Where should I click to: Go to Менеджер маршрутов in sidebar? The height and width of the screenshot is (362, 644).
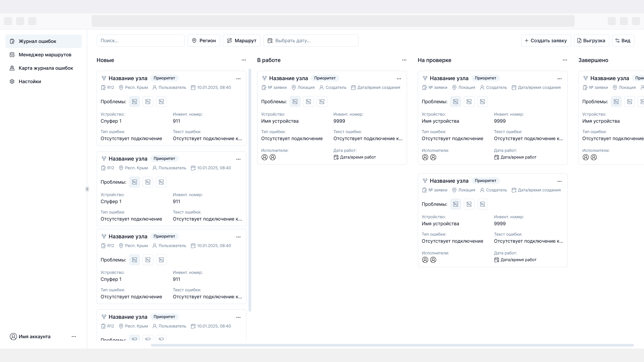(x=45, y=55)
